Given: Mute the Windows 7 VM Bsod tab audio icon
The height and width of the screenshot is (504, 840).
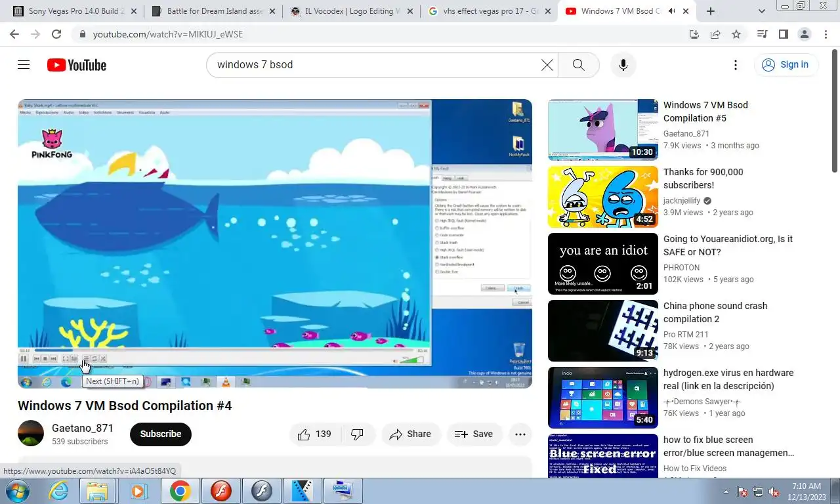Looking at the screenshot, I should click(671, 11).
